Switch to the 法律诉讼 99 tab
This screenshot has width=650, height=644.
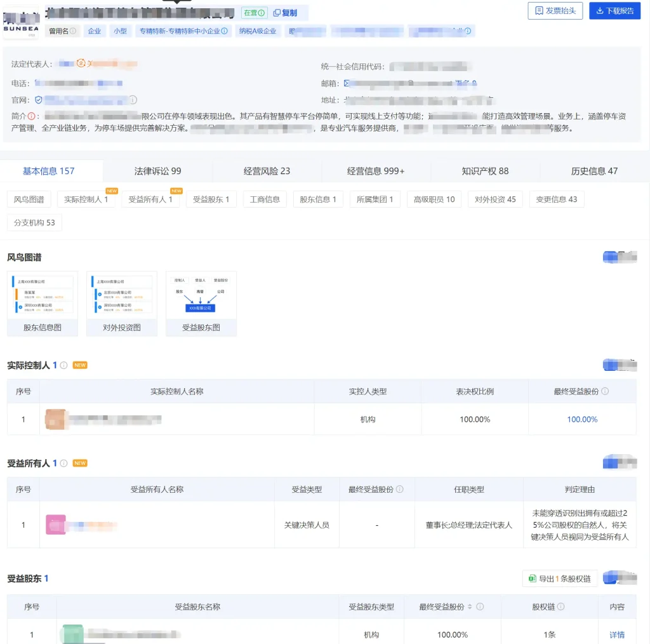coord(157,171)
